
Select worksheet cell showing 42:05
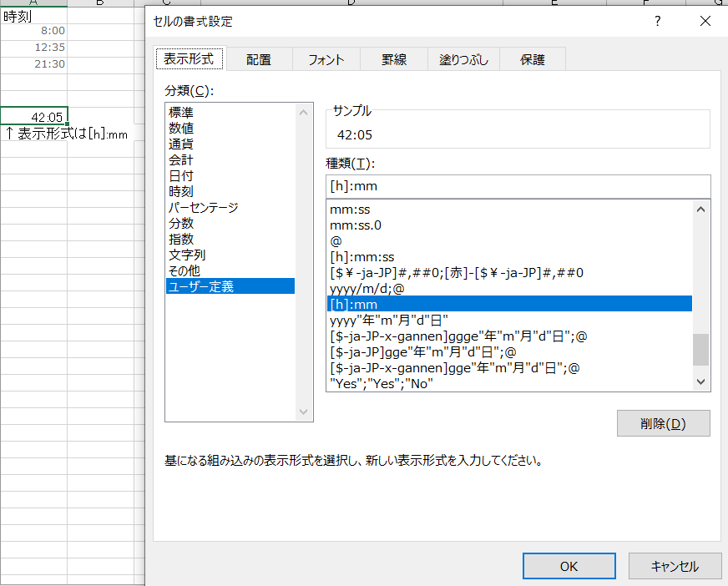point(34,116)
